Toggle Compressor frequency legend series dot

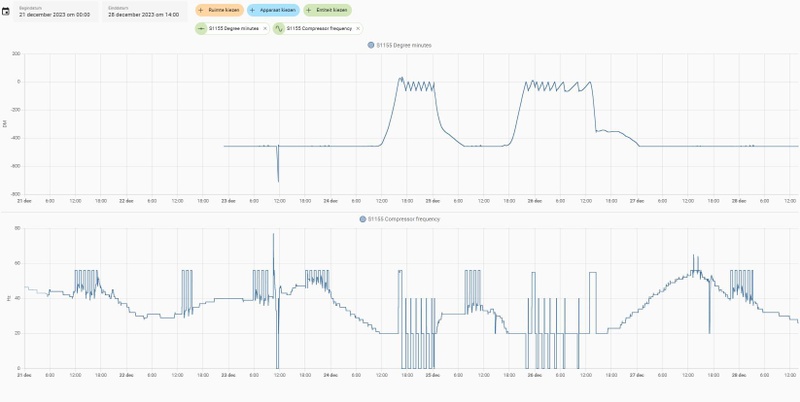click(x=363, y=219)
